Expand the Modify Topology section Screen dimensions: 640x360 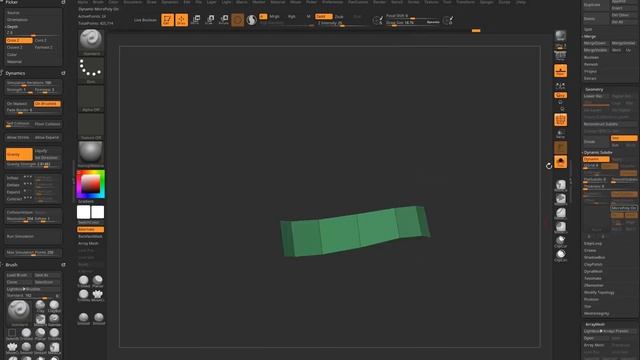599,292
